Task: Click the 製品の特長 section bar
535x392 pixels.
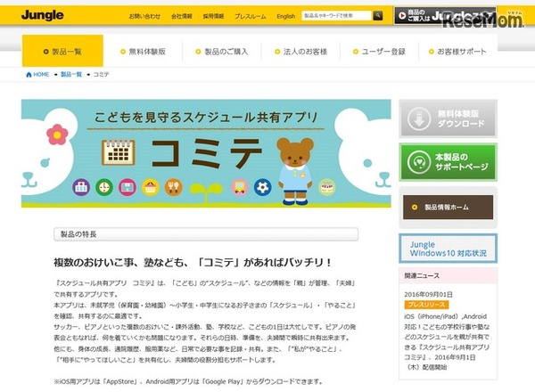Action: pos(206,234)
